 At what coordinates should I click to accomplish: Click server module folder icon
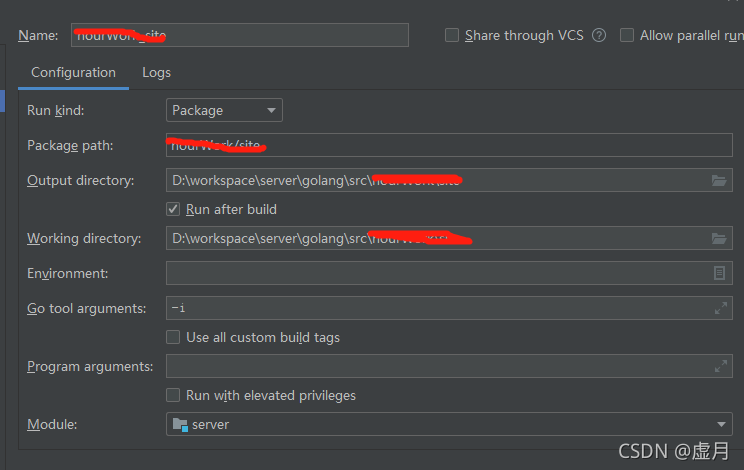click(180, 424)
